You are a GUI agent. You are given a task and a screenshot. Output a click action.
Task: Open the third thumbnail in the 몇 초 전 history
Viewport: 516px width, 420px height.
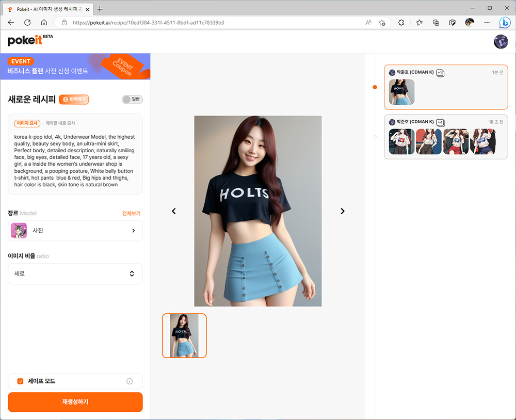456,141
